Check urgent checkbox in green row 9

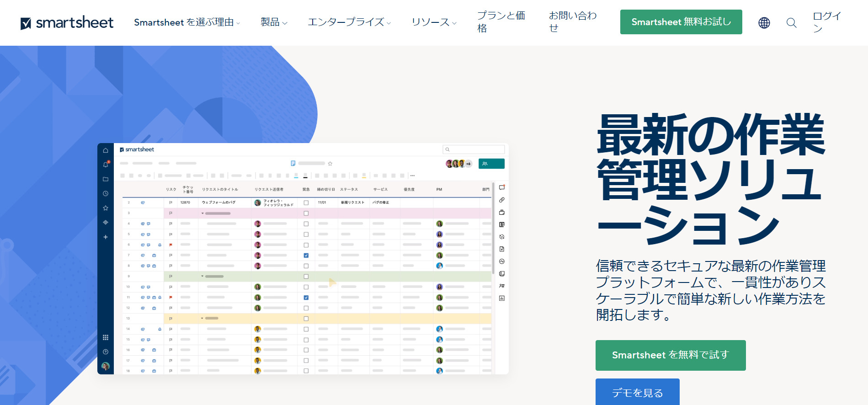click(x=306, y=277)
